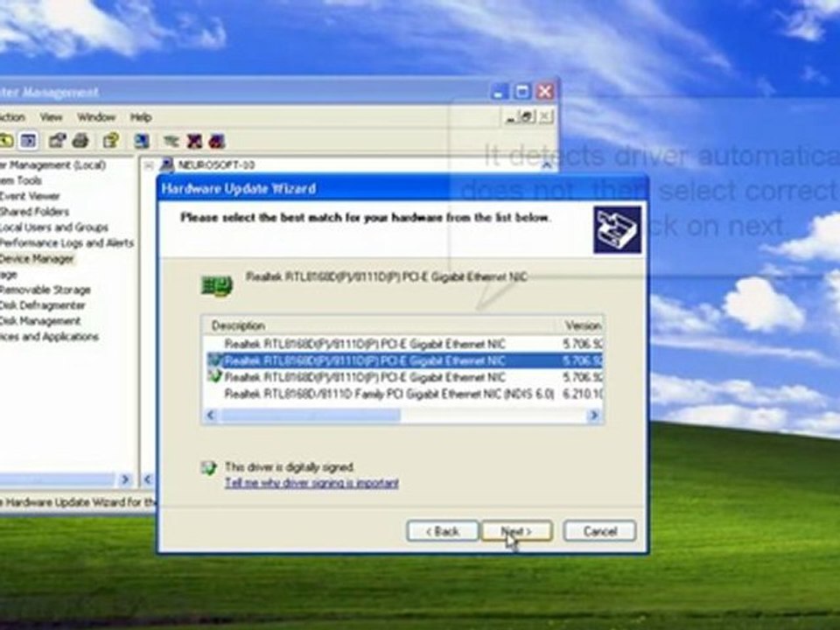
Task: Click the Up one level toolbar icon
Action: [x=6, y=141]
